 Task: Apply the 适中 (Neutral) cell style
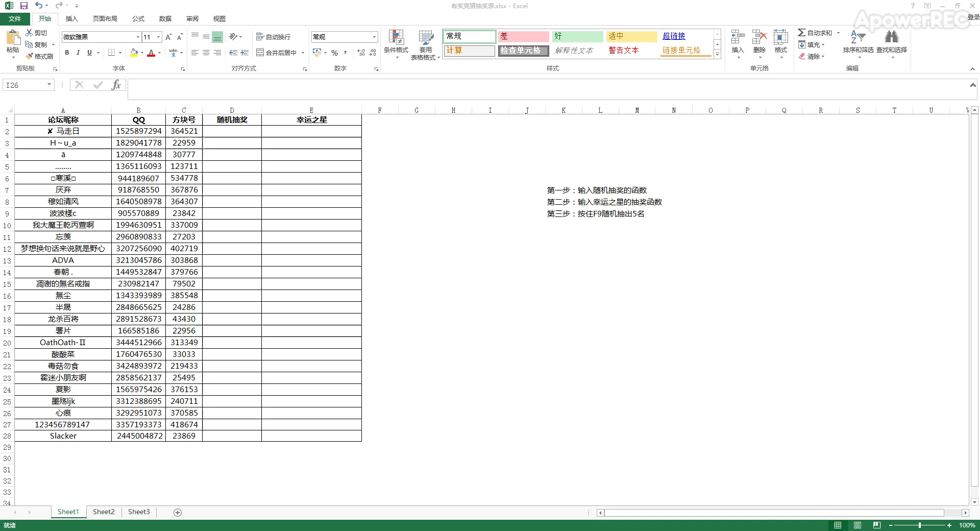click(x=632, y=36)
